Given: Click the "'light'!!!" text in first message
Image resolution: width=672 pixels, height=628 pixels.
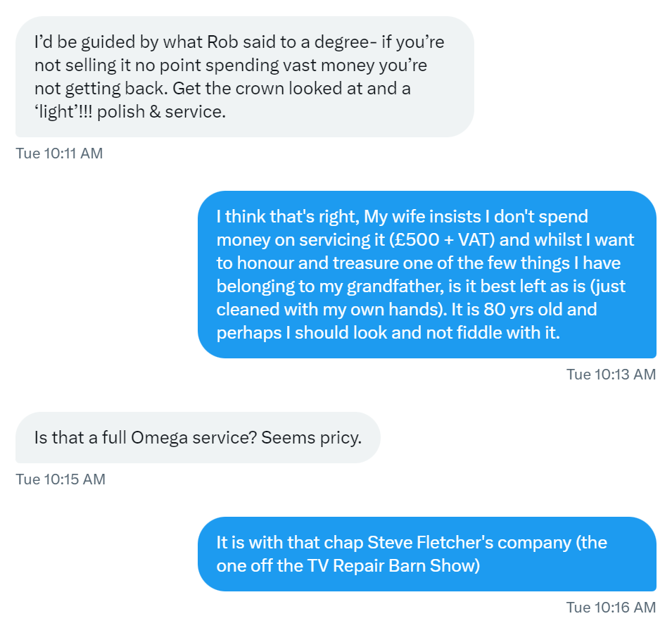Looking at the screenshot, I should (x=63, y=113).
